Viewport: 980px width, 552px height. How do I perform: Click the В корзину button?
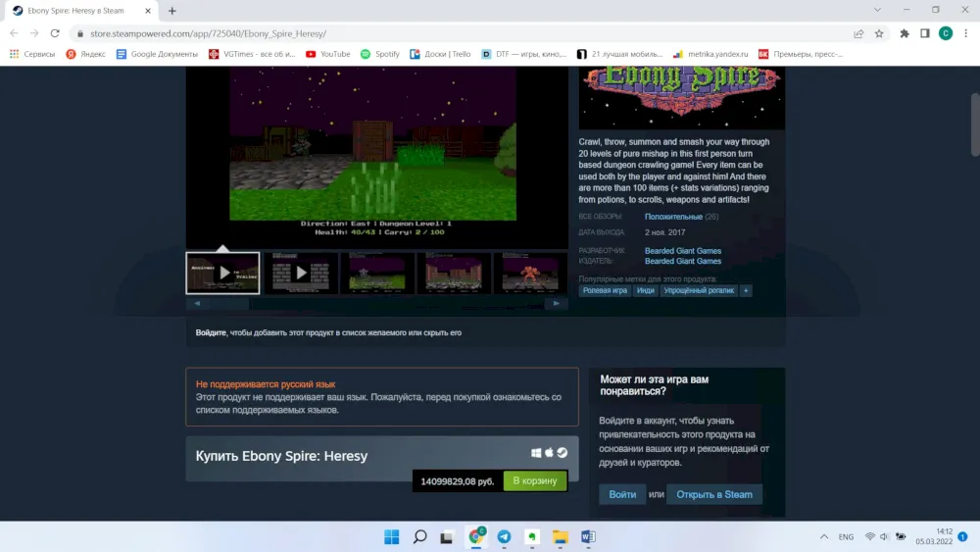[x=535, y=480]
